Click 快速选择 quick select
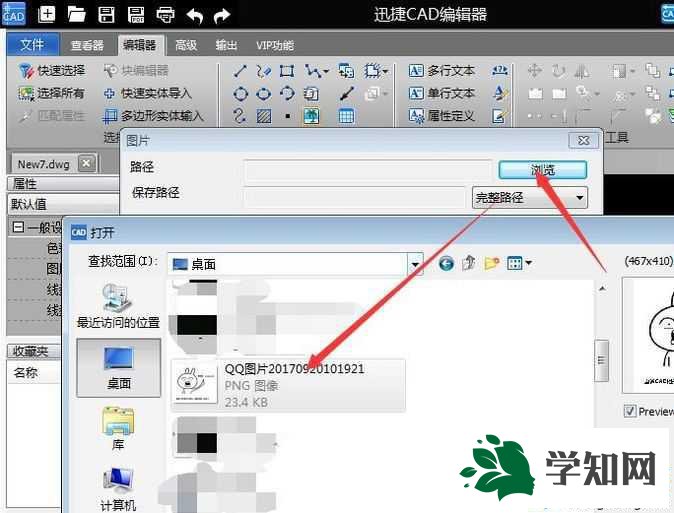The image size is (674, 513). 52,71
